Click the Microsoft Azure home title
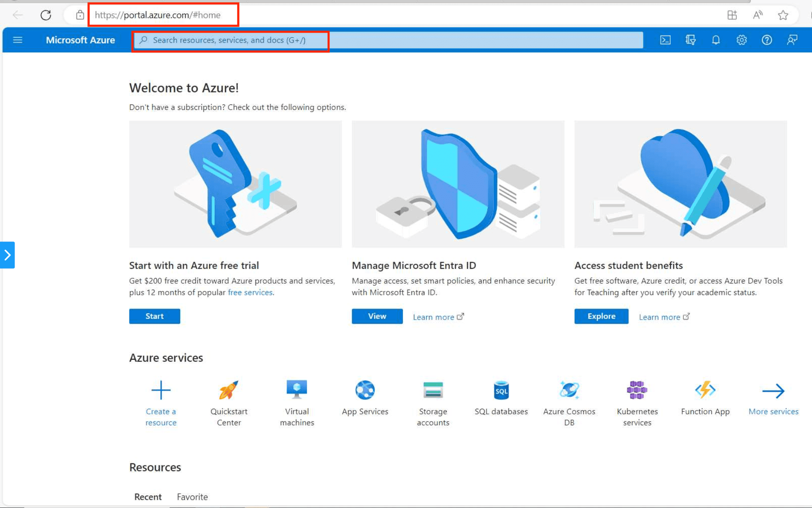This screenshot has width=812, height=508. tap(80, 40)
